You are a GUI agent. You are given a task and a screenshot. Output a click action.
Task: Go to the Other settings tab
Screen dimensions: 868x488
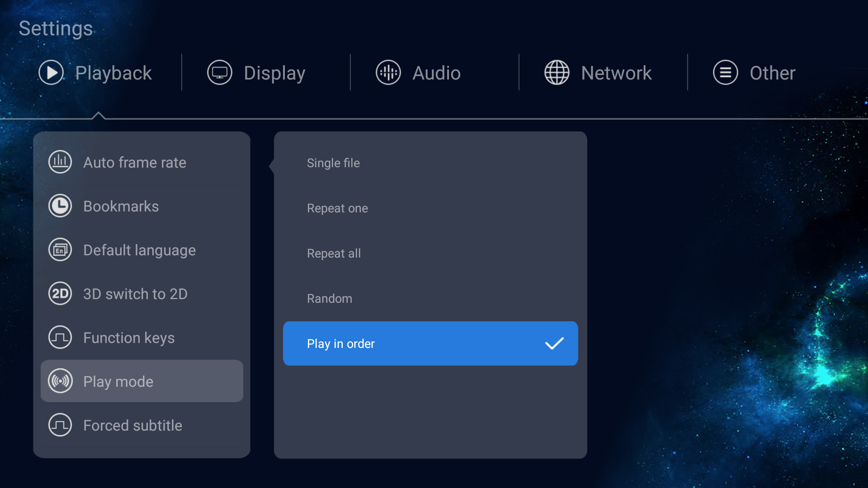coord(754,73)
